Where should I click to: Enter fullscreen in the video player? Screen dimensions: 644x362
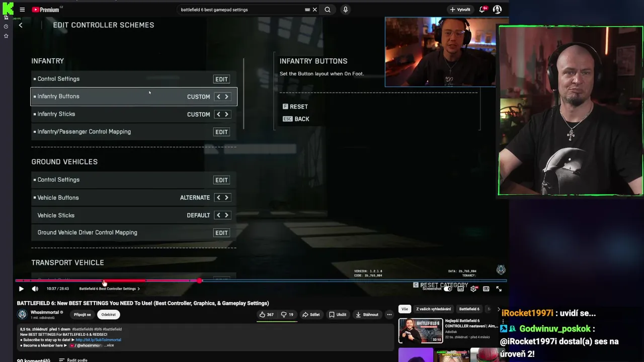pyautogui.click(x=499, y=289)
